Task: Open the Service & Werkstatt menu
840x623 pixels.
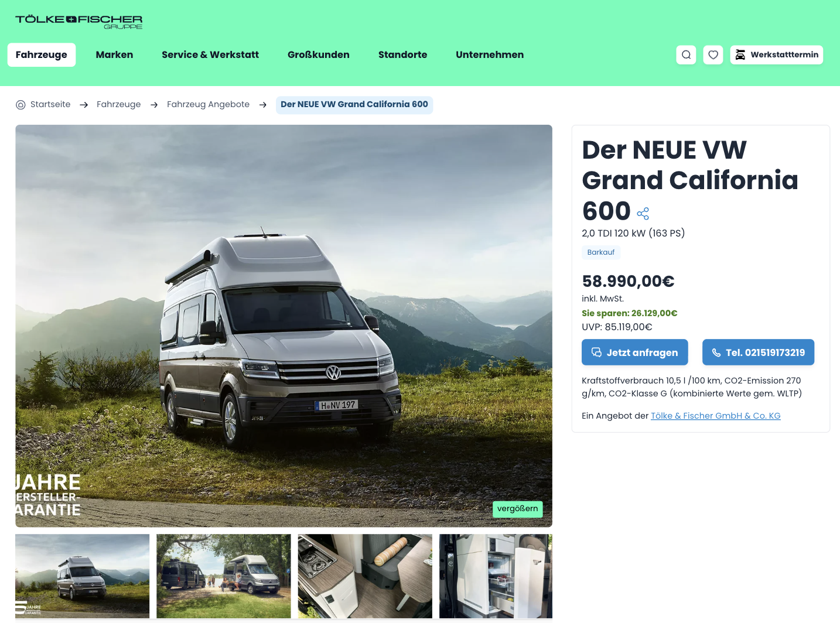Action: 210,55
